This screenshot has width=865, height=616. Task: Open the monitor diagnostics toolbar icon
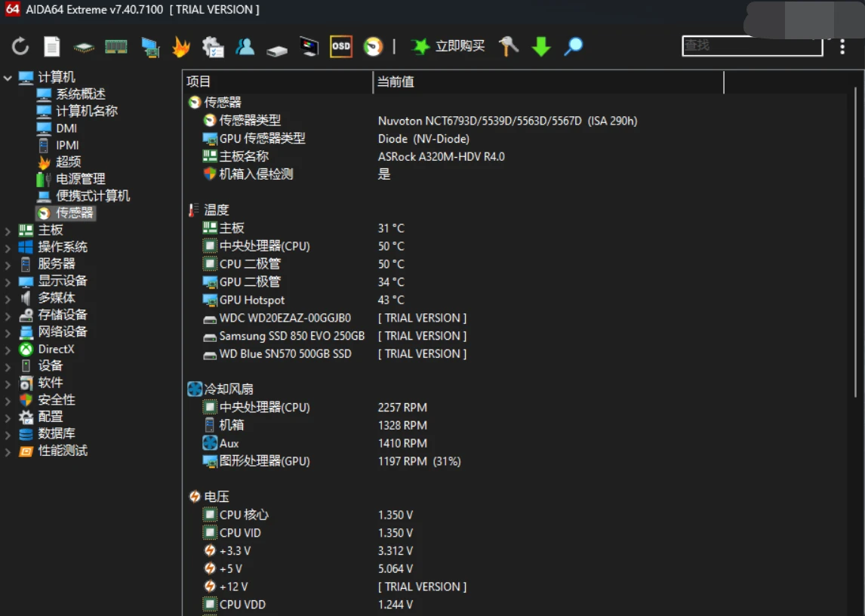pos(309,47)
